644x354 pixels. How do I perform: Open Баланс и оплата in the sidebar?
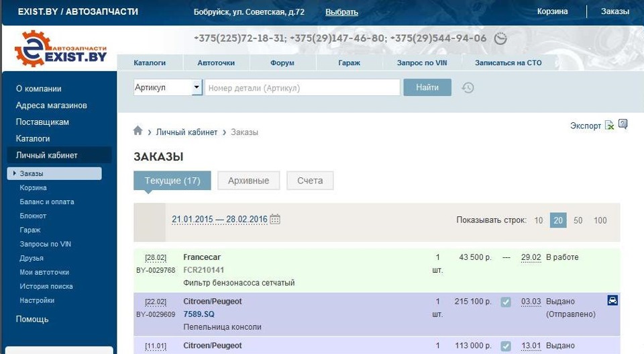47,202
